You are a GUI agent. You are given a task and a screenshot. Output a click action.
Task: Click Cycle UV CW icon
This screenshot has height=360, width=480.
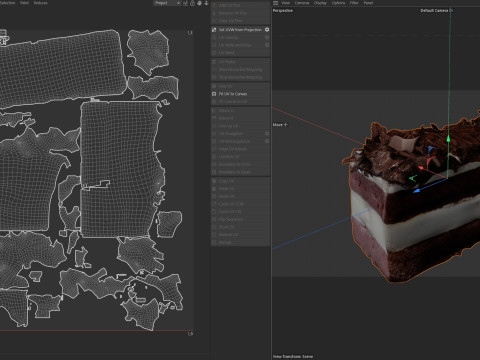(214, 212)
